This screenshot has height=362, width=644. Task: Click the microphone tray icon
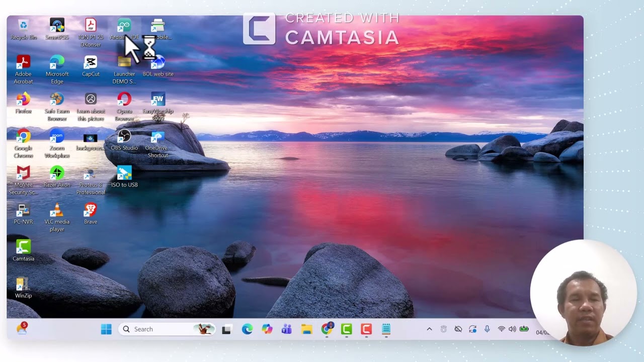pyautogui.click(x=487, y=329)
